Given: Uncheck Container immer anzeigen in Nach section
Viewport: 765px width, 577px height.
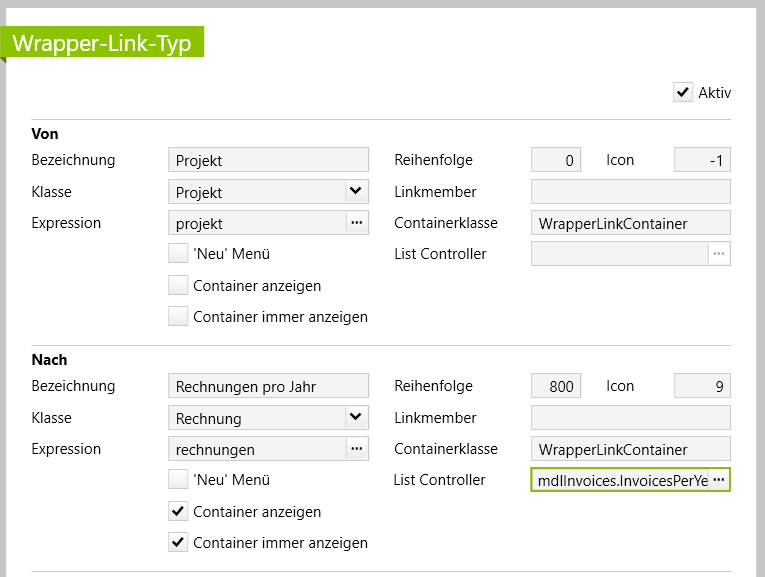Looking at the screenshot, I should click(178, 543).
